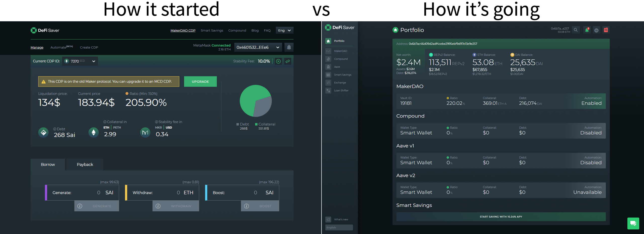The image size is (644, 234).
Task: Open Compound Smart Wallet row
Action: click(501, 131)
